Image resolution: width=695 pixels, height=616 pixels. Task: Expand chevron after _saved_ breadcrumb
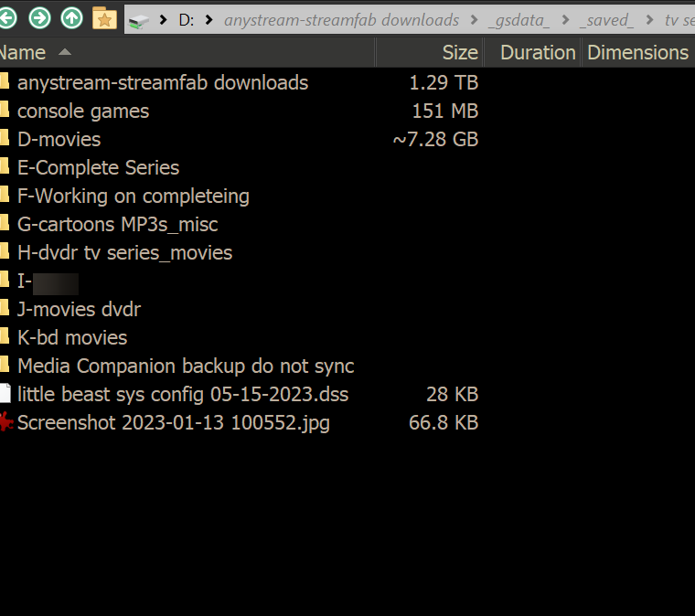(650, 20)
